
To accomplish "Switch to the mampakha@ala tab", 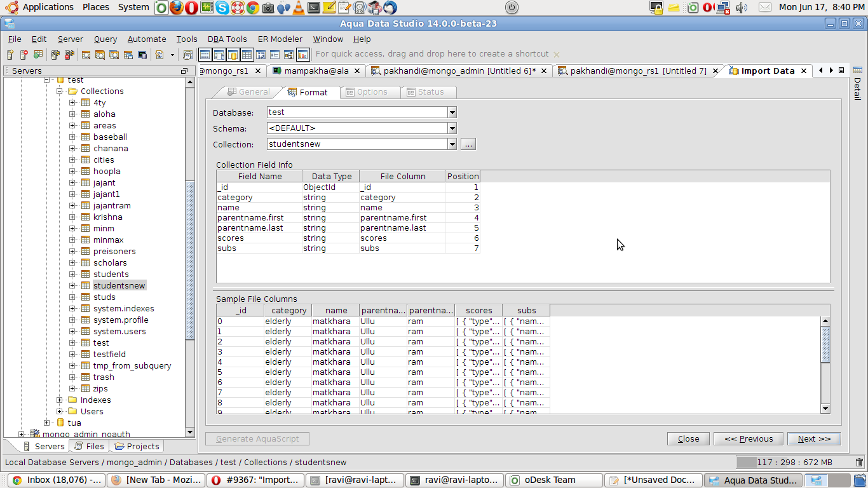I will pos(316,71).
